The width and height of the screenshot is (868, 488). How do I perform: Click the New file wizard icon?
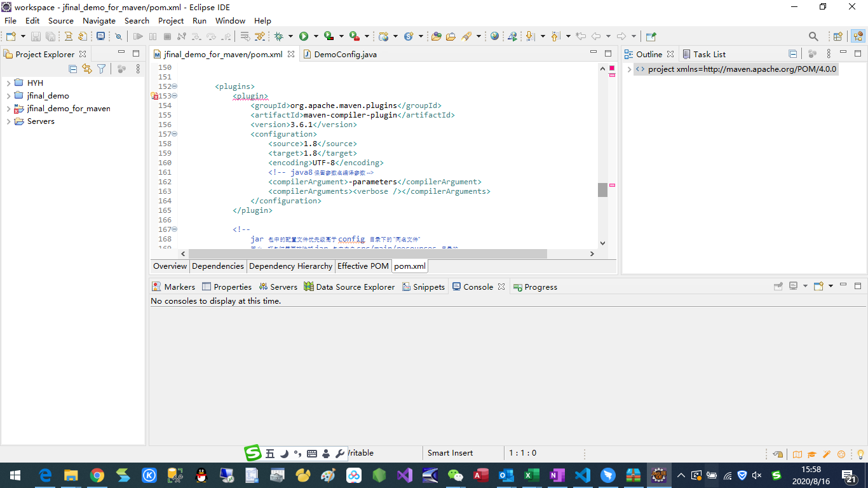tap(10, 37)
